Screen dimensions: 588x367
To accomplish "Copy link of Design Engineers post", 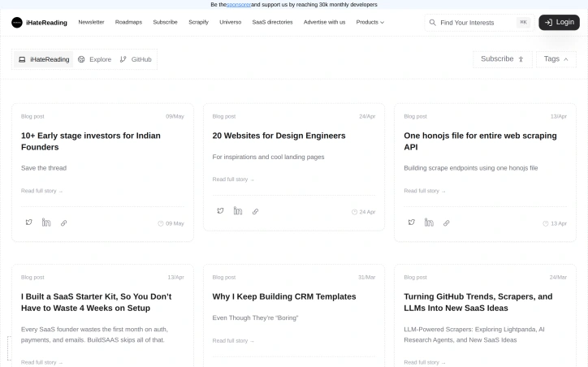I will (255, 211).
